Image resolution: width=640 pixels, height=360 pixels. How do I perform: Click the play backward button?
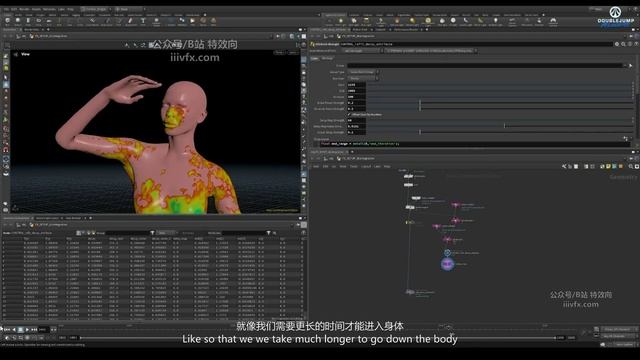[x=14, y=329]
